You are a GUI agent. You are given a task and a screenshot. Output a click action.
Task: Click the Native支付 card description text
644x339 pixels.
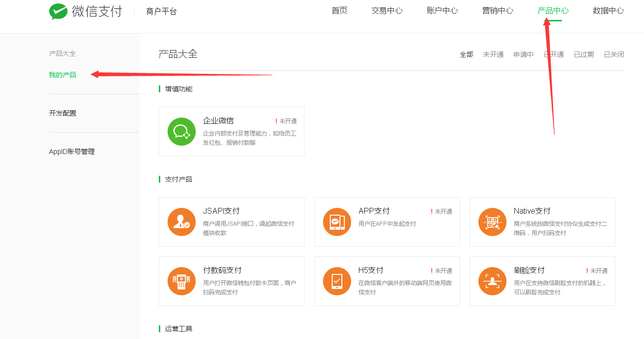[x=560, y=228]
